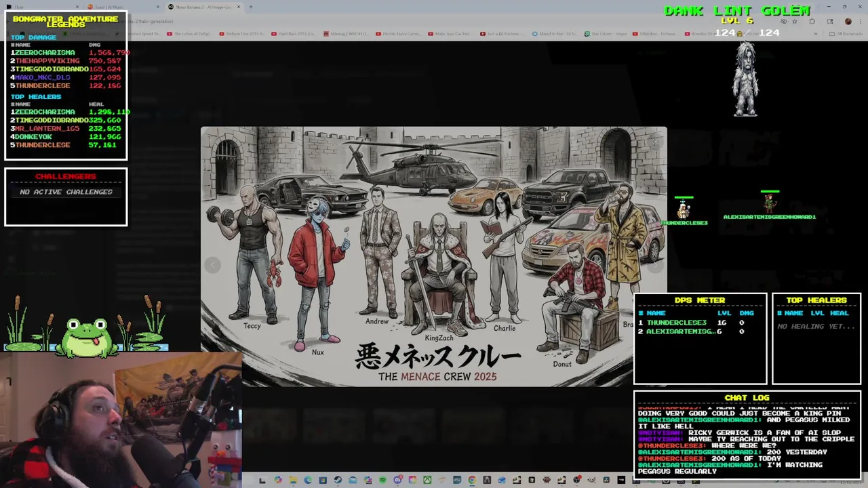Open Task View in the taskbar
Viewport: 868px width, 488px height.
[x=262, y=481]
